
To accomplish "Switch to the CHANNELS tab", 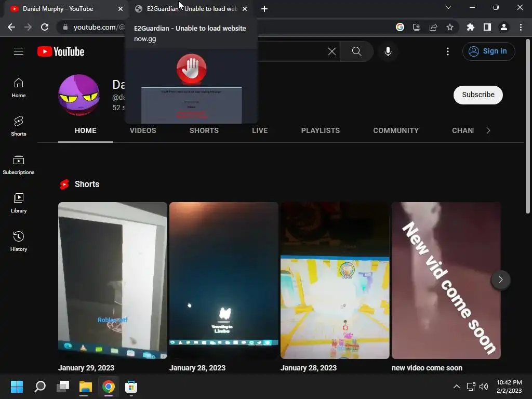I will click(463, 130).
